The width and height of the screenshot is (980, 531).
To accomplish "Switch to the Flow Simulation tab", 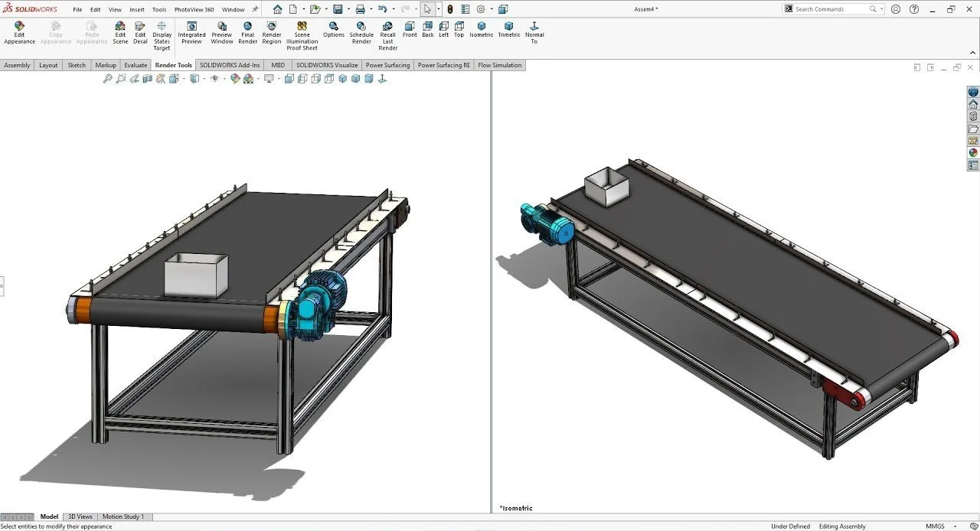I will coord(500,65).
